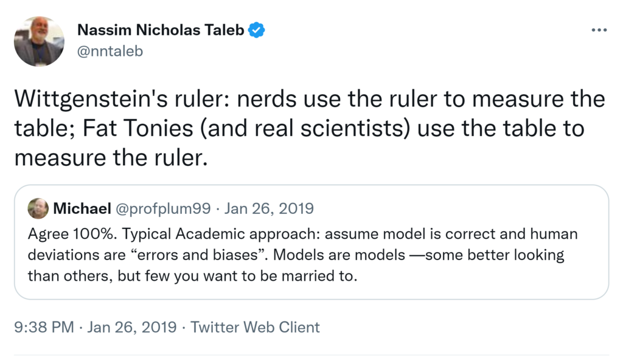Screen dimensions: 623x364
Task: Click Nassim Nicholas Taleb's profile photo
Action: [x=39, y=41]
